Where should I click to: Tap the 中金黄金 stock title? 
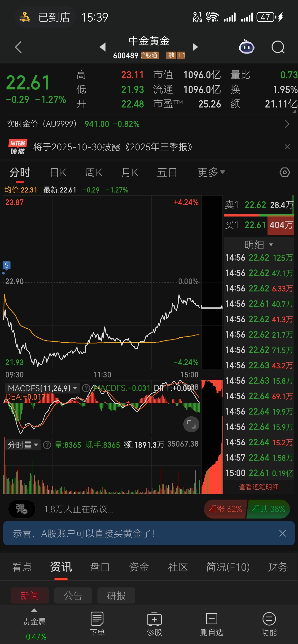(x=149, y=41)
